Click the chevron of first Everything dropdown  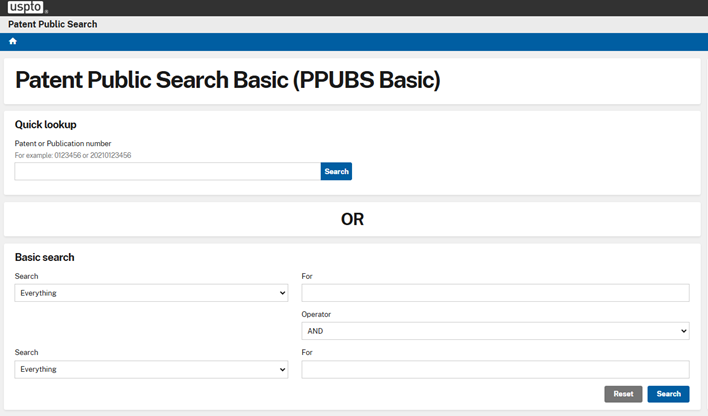point(282,293)
